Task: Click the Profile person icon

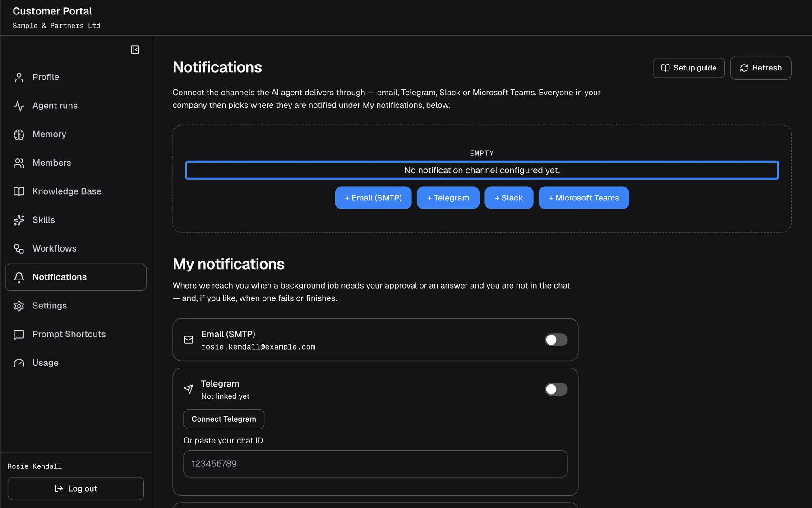Action: click(x=19, y=77)
